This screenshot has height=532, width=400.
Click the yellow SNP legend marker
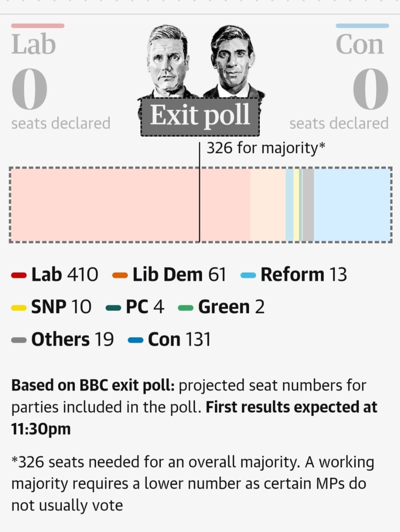pos(19,308)
